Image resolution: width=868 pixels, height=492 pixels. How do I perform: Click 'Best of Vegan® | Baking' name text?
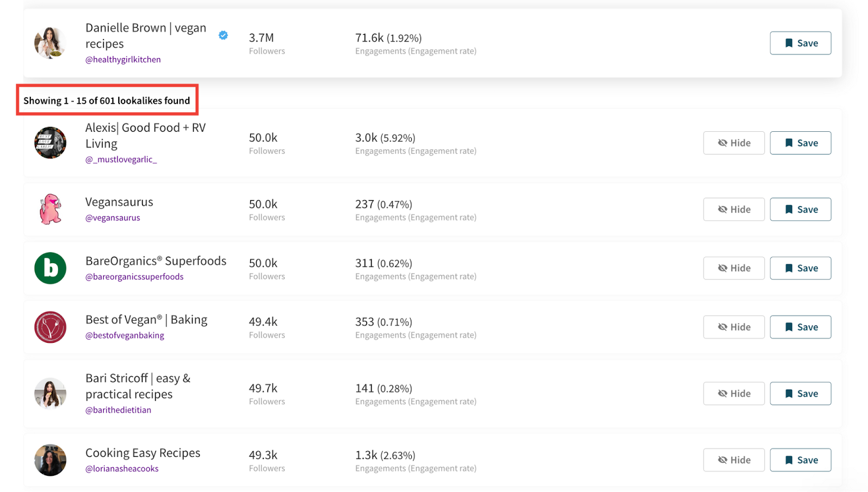coord(146,320)
